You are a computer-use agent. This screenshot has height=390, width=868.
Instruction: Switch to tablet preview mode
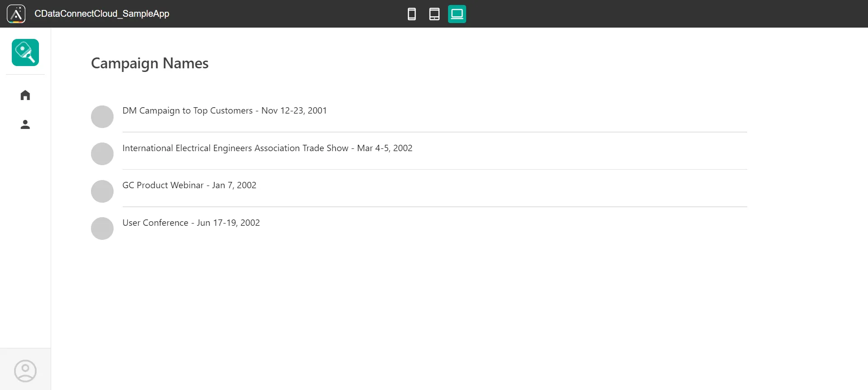click(x=434, y=14)
